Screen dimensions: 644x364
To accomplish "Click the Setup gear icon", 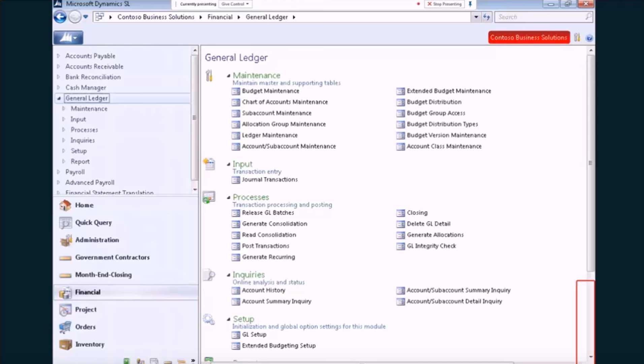I will tap(209, 318).
